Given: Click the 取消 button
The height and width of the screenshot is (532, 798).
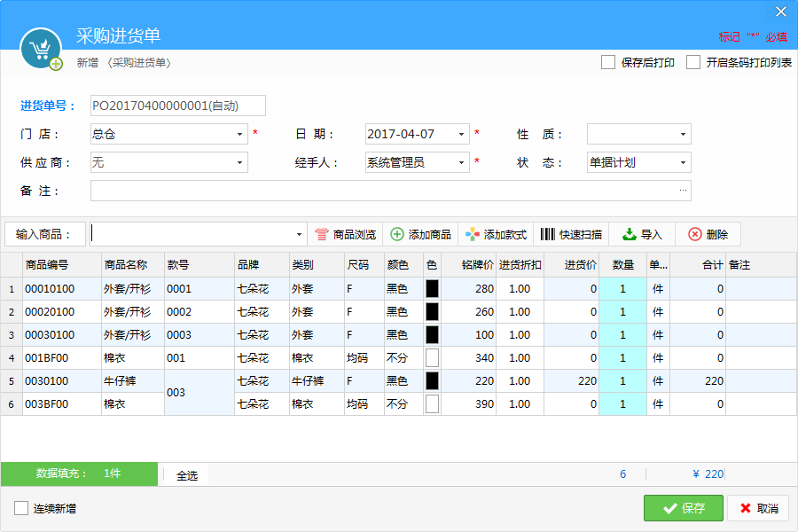Looking at the screenshot, I should click(x=758, y=508).
